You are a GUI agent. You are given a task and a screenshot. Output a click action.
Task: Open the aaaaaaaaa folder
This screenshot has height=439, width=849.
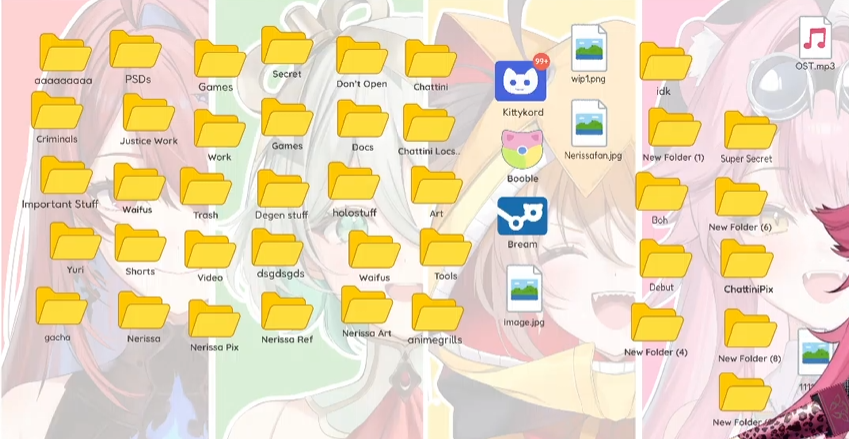pyautogui.click(x=66, y=52)
